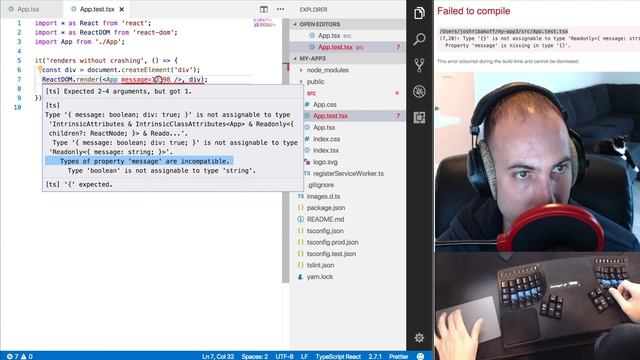Open the Extensions view icon

click(419, 118)
